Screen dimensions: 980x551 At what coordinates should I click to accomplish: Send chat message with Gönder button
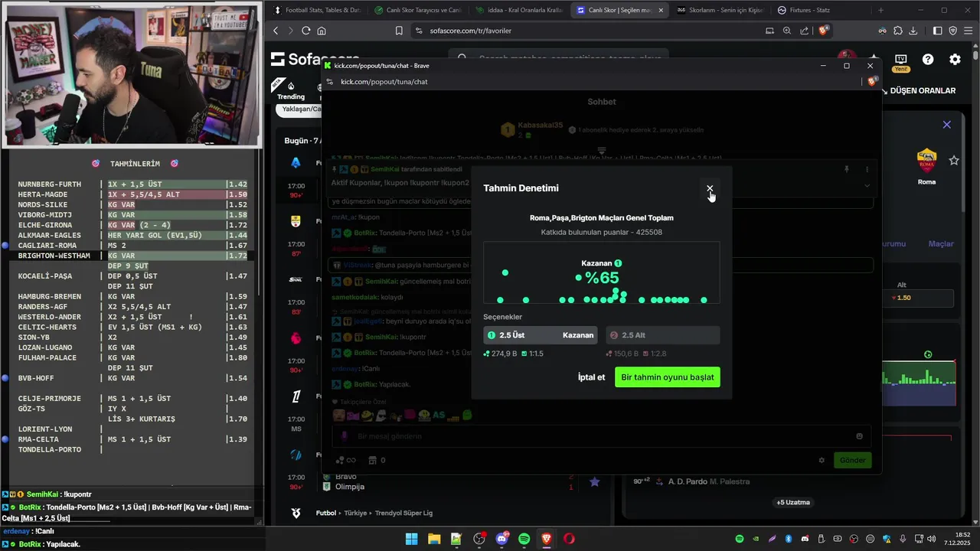pyautogui.click(x=852, y=460)
